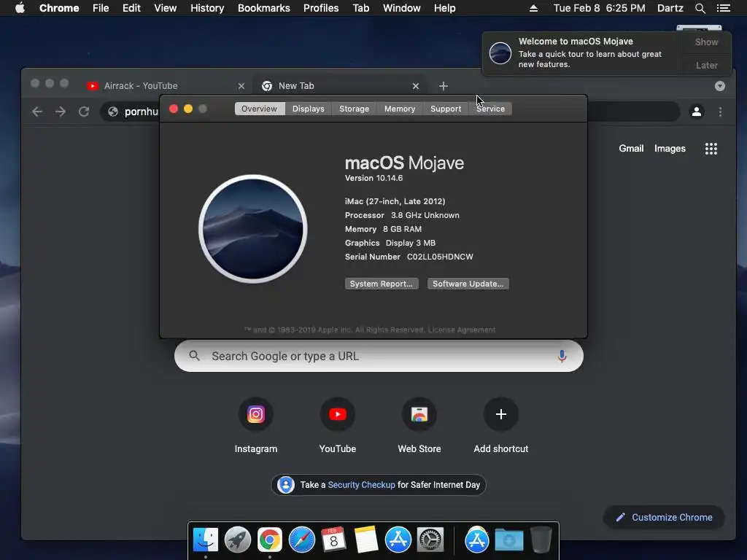747x560 pixels.
Task: Click the System Report button
Action: (382, 284)
